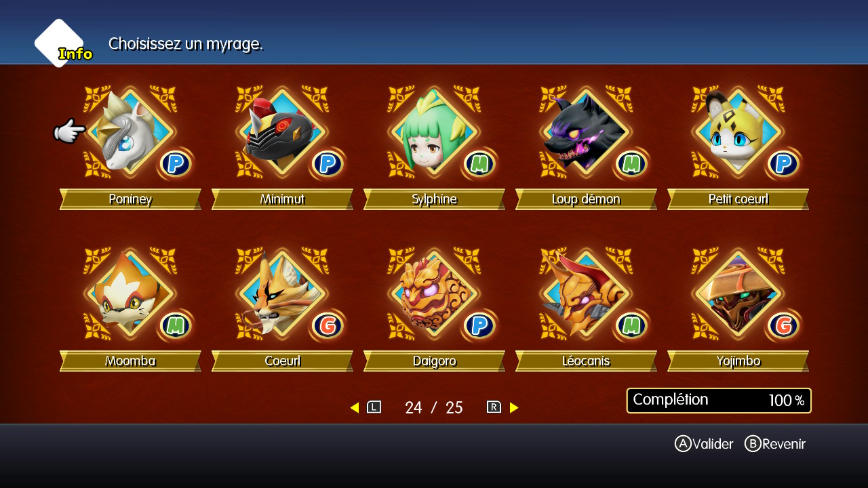This screenshot has height=488, width=868.
Task: Open the Info diamond icon
Action: coord(61,44)
